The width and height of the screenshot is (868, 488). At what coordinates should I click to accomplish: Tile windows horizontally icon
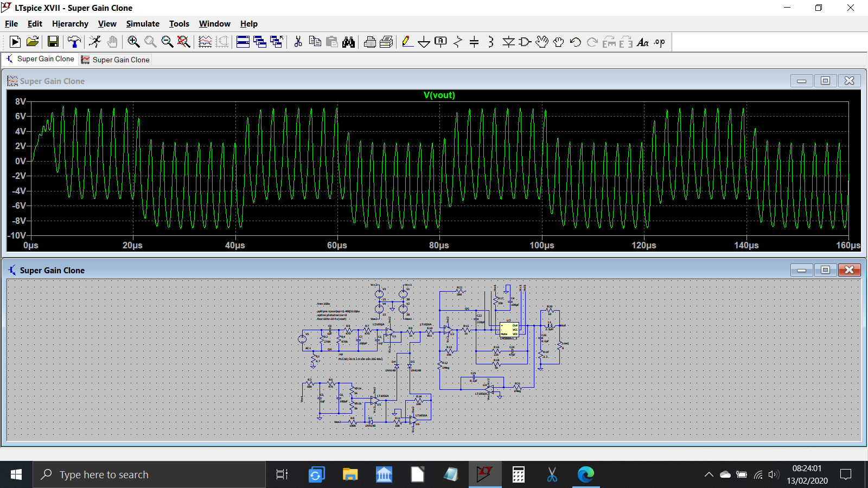243,42
